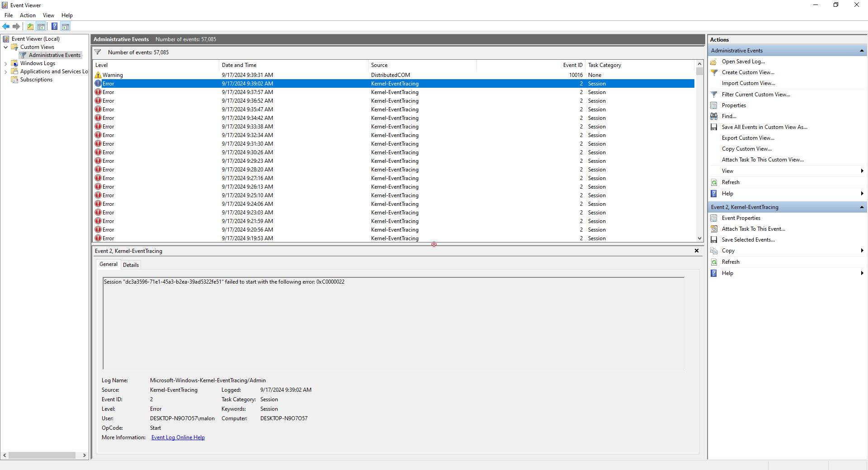Click the event list scroll down arrow
The width and height of the screenshot is (868, 470).
point(699,238)
